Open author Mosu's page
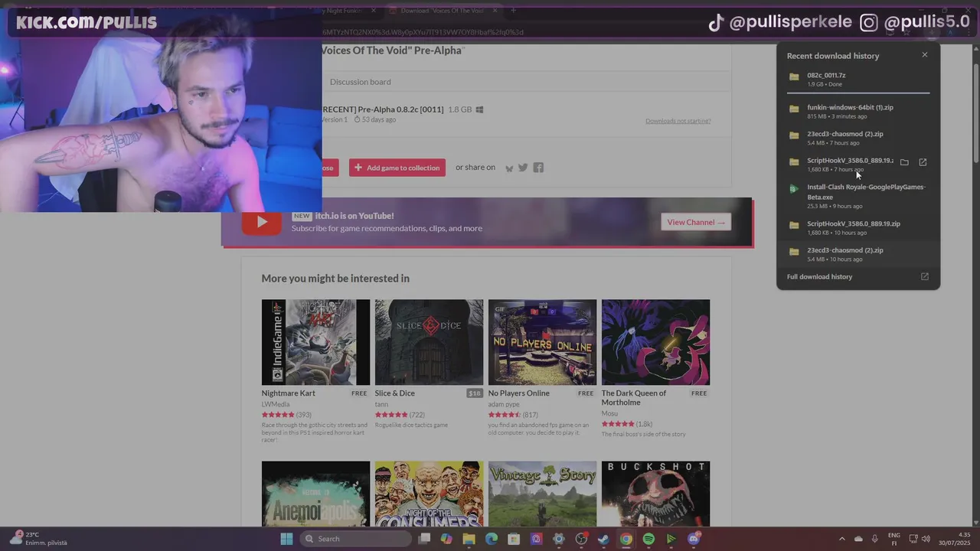 coord(609,413)
